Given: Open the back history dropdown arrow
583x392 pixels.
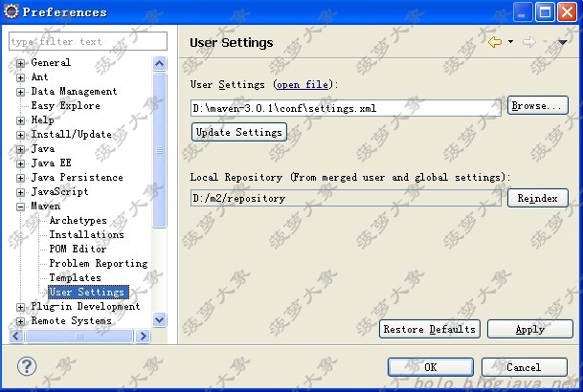Looking at the screenshot, I should click(x=511, y=41).
